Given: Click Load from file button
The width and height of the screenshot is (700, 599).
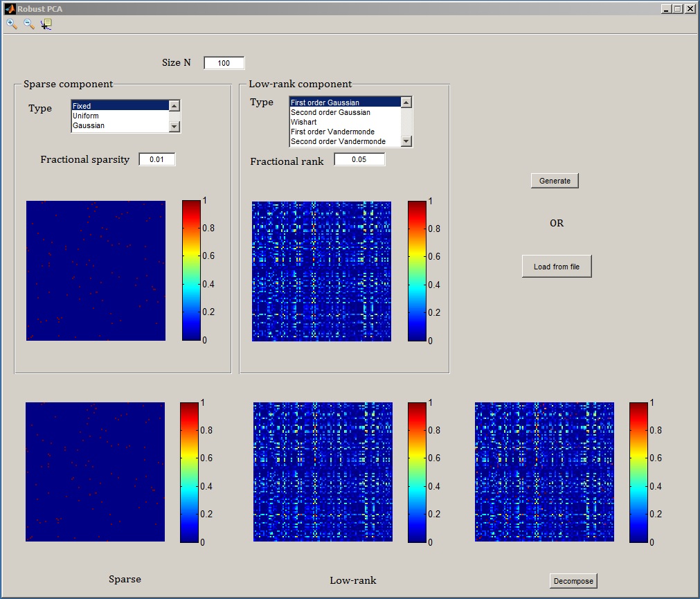Looking at the screenshot, I should (x=557, y=267).
